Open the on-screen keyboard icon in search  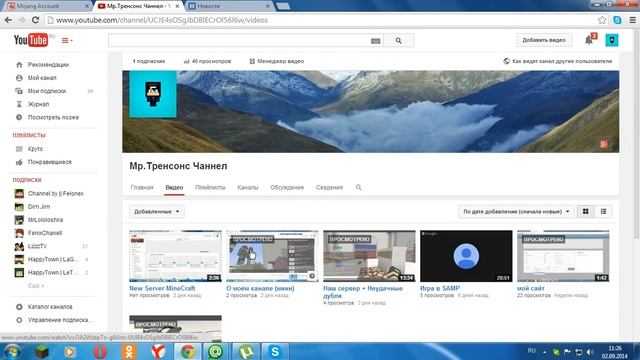(376, 41)
